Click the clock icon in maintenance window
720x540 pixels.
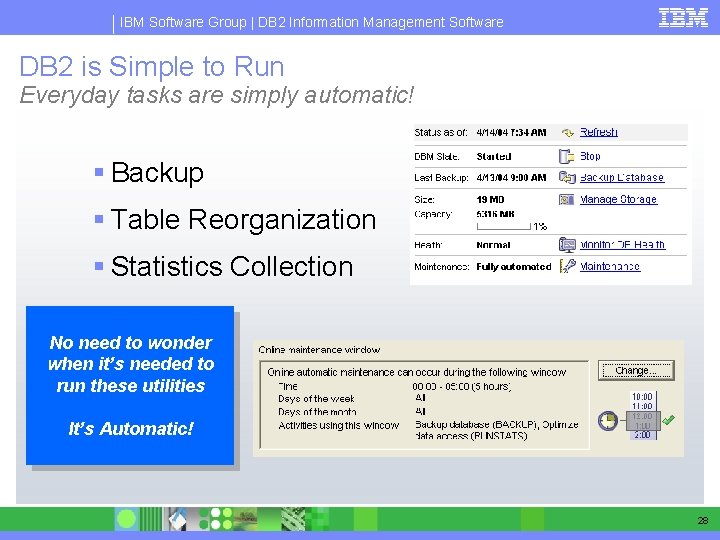pyautogui.click(x=608, y=421)
